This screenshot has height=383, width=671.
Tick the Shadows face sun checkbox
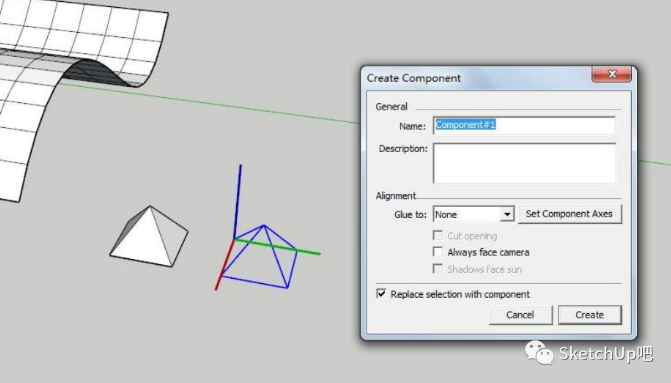click(438, 269)
